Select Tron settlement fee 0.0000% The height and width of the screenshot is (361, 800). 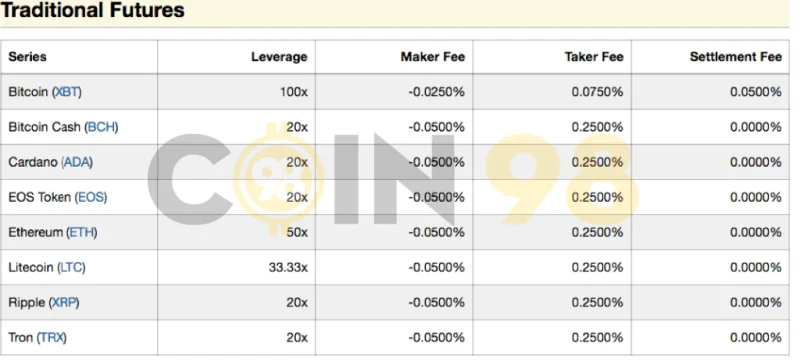pyautogui.click(x=756, y=338)
